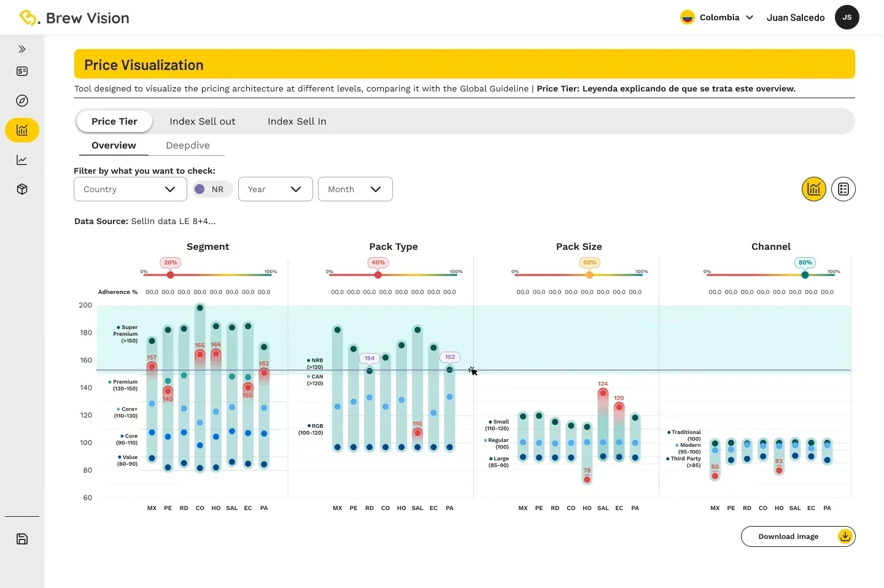Click the Pack Size 60% slider handle
This screenshot has width=884, height=588.
coord(590,275)
